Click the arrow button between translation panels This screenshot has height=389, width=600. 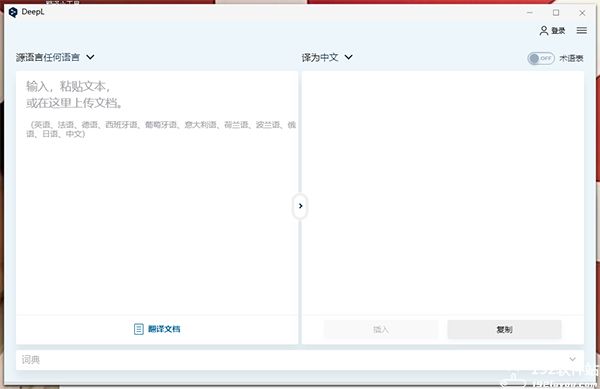pos(300,206)
